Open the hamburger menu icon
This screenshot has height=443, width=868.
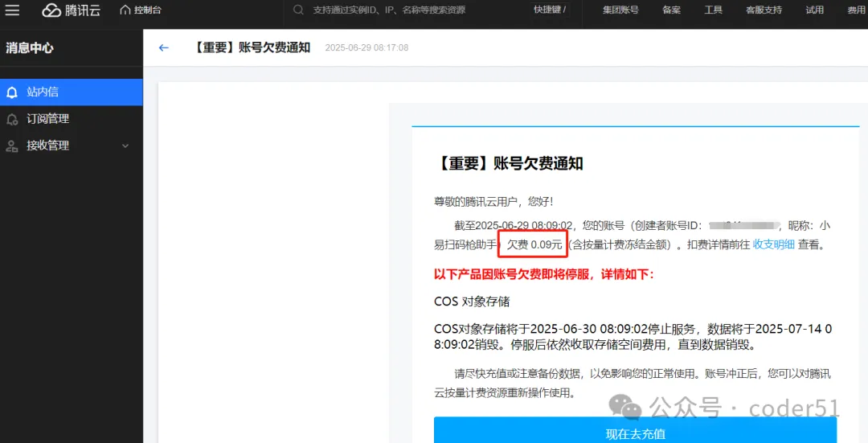pos(12,10)
